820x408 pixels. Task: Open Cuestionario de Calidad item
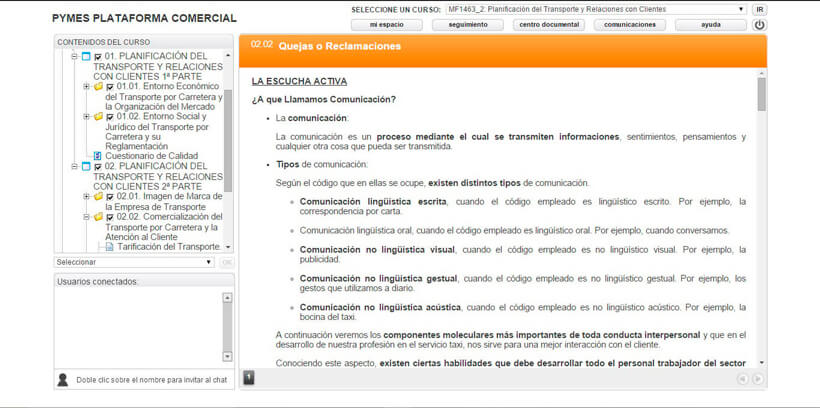(x=152, y=156)
